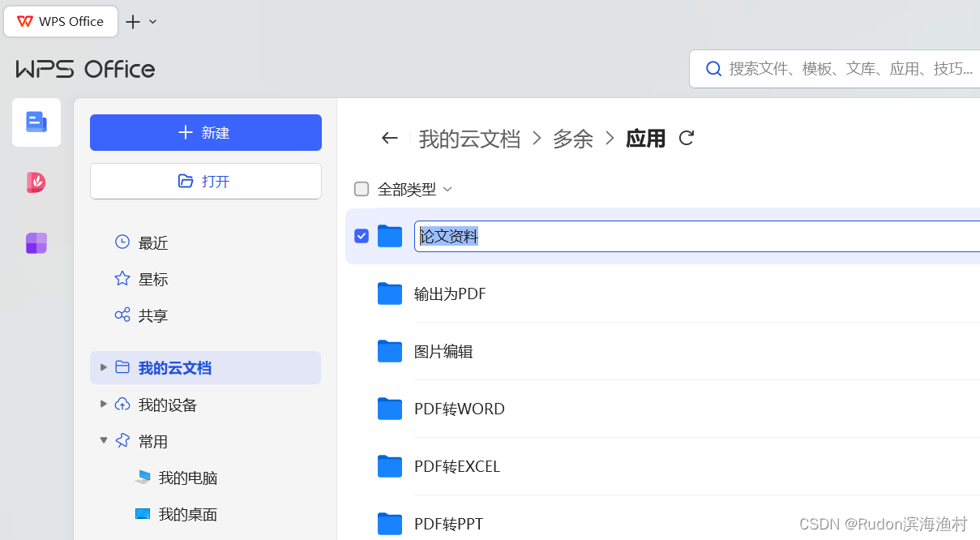Collapse the 常用 tree arrow
The image size is (980, 540).
103,440
